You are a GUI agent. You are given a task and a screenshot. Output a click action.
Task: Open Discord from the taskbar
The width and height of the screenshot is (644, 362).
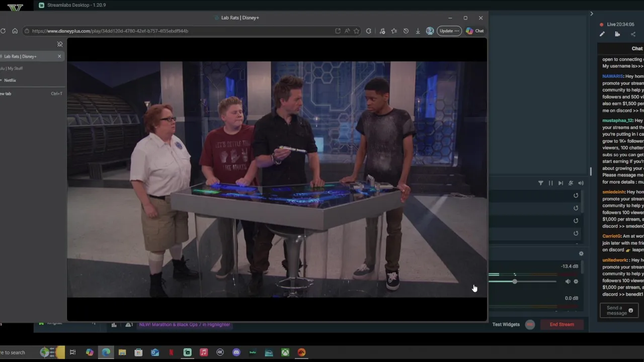[236, 352]
